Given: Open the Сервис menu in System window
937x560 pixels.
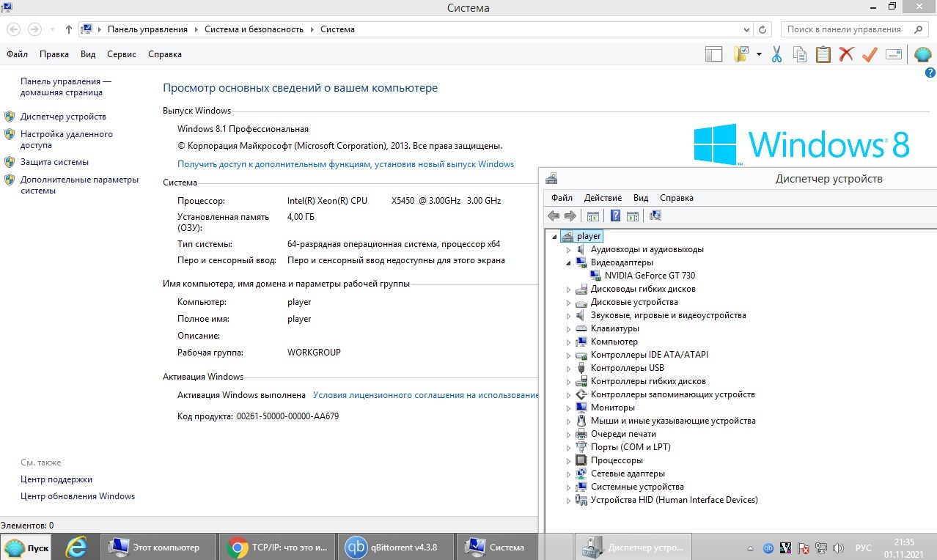Looking at the screenshot, I should (x=121, y=54).
